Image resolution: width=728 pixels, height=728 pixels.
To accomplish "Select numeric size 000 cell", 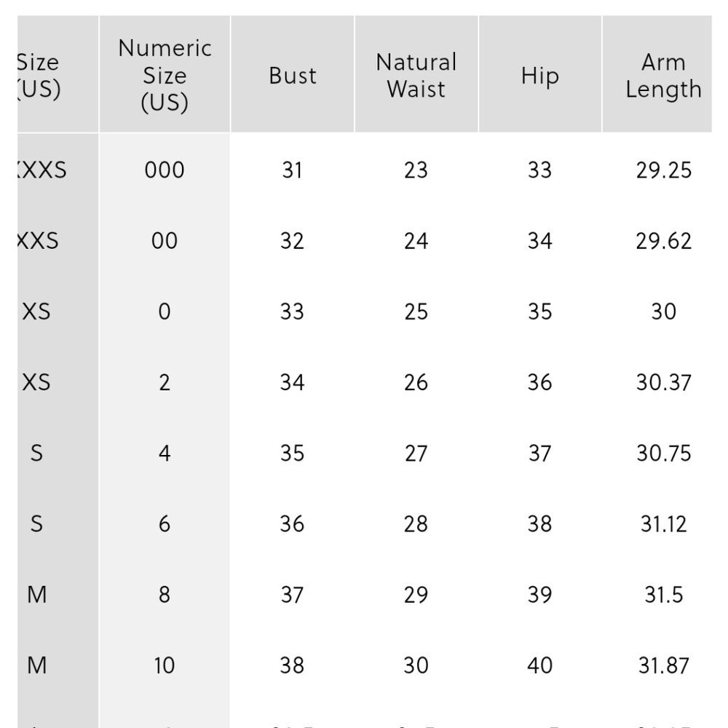I will coord(165,170).
